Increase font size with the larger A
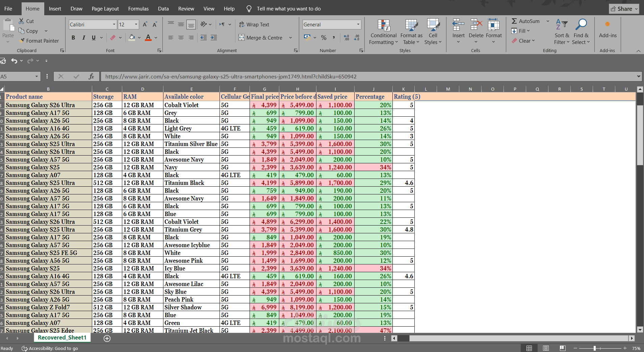The height and width of the screenshot is (352, 644). pos(145,24)
